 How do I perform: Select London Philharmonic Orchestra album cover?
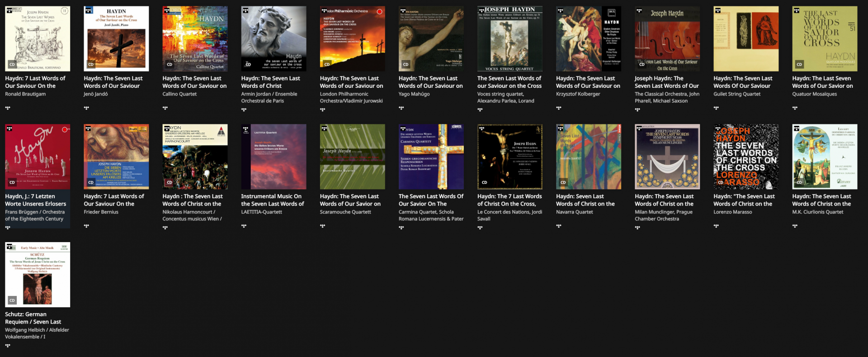(x=352, y=39)
